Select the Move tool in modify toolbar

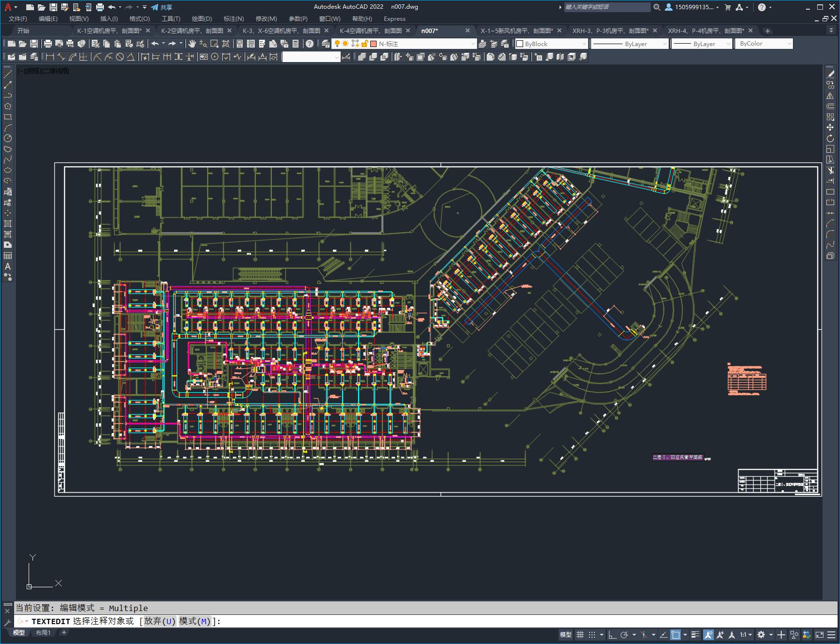click(830, 128)
